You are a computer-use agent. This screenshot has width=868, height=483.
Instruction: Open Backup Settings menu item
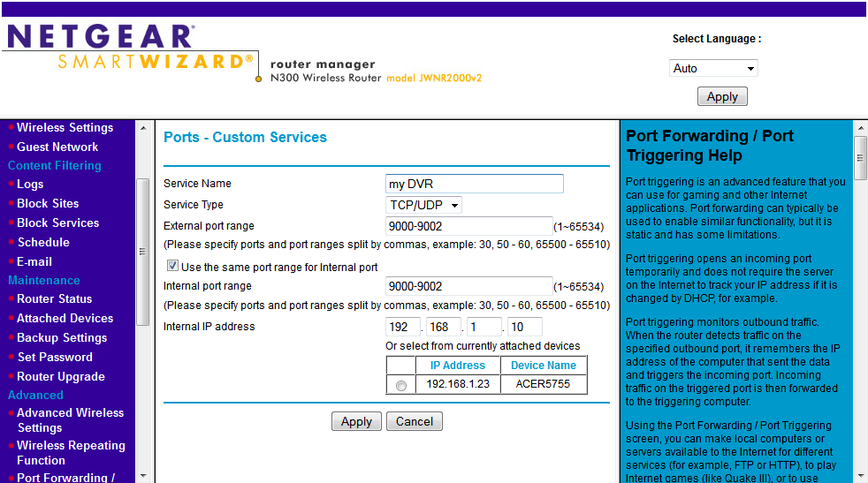tap(62, 337)
